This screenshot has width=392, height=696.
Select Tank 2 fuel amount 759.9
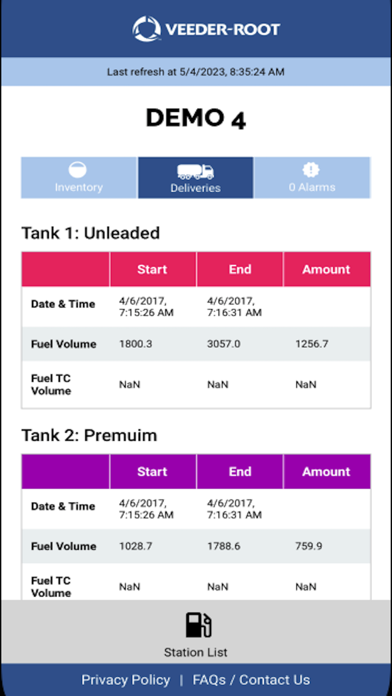pyautogui.click(x=309, y=546)
